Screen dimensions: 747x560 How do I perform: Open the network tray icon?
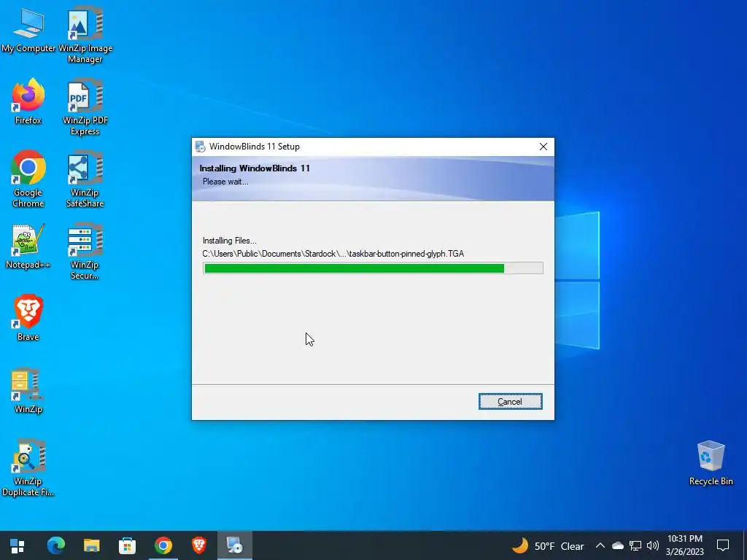pos(635,545)
